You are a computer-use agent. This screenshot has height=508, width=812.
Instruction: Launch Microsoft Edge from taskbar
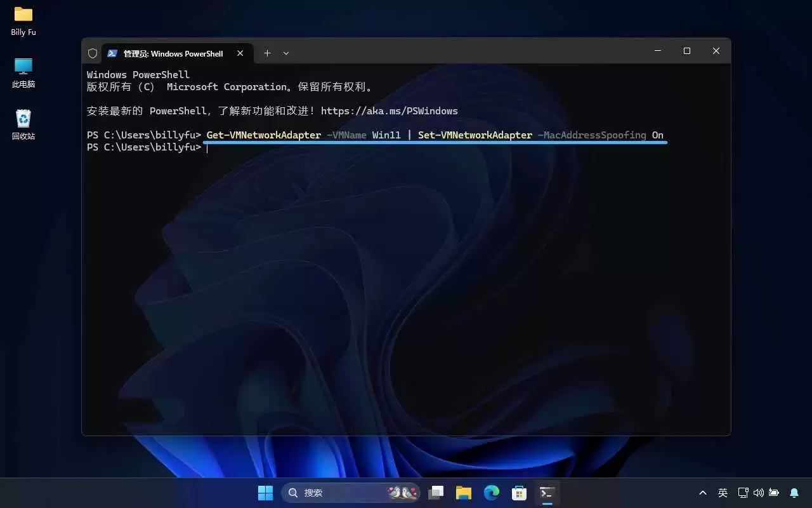click(492, 493)
